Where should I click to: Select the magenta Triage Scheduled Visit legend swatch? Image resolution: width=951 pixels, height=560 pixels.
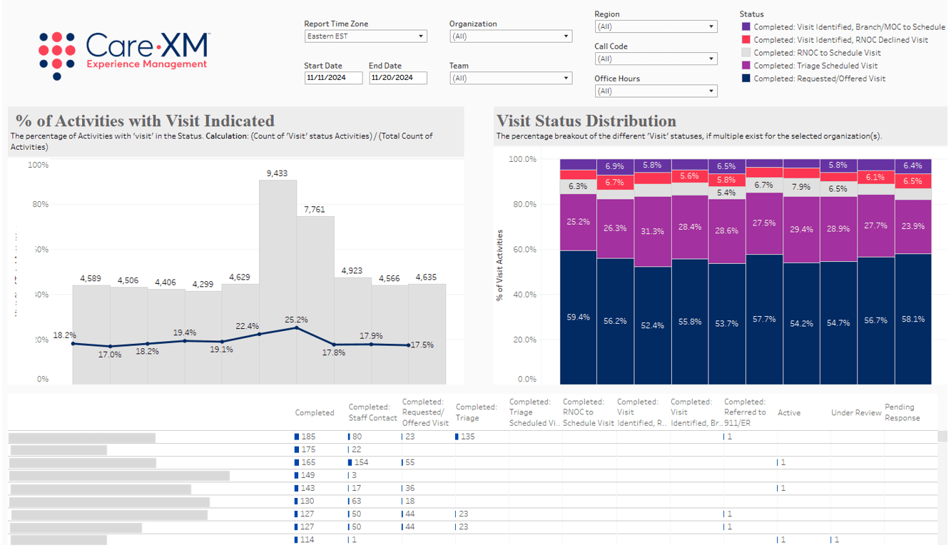point(746,66)
